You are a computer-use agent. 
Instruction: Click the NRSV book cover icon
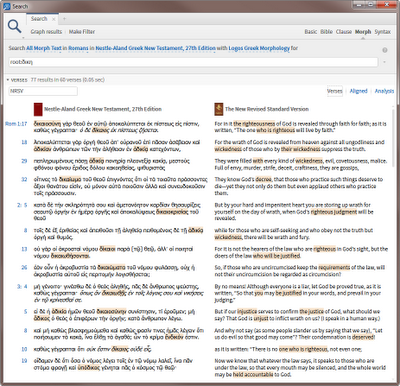219,109
